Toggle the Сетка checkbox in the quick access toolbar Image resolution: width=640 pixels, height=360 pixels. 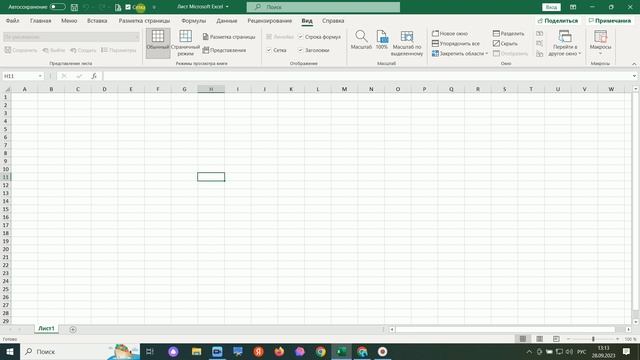click(128, 7)
